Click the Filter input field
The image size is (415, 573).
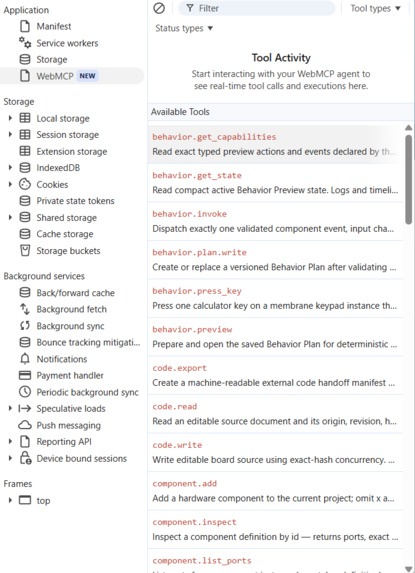point(256,8)
